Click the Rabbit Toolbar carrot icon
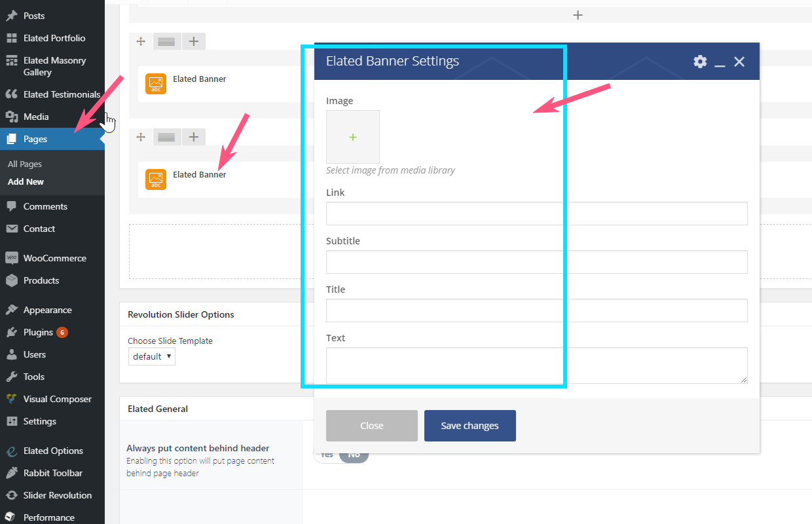812x524 pixels. [12, 473]
